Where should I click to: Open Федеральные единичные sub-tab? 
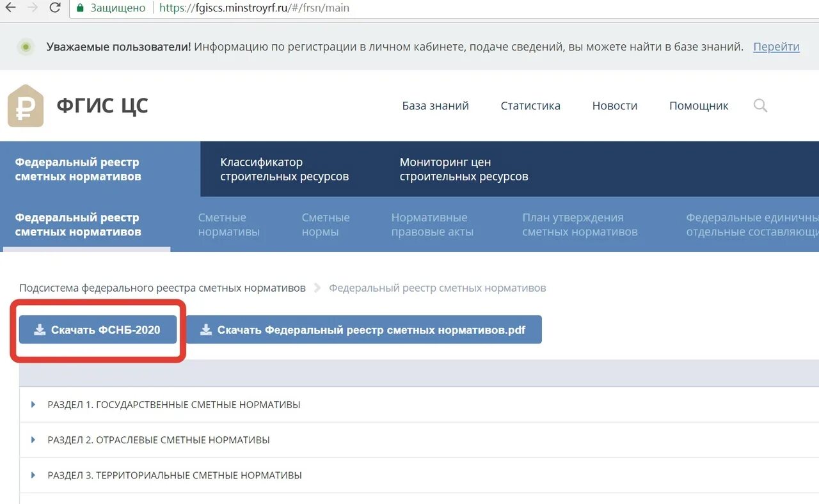752,224
